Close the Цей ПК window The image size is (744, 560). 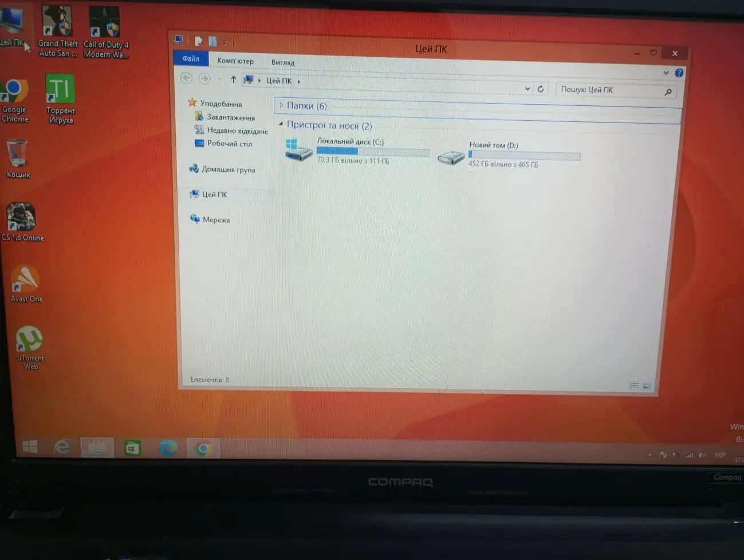pyautogui.click(x=675, y=53)
